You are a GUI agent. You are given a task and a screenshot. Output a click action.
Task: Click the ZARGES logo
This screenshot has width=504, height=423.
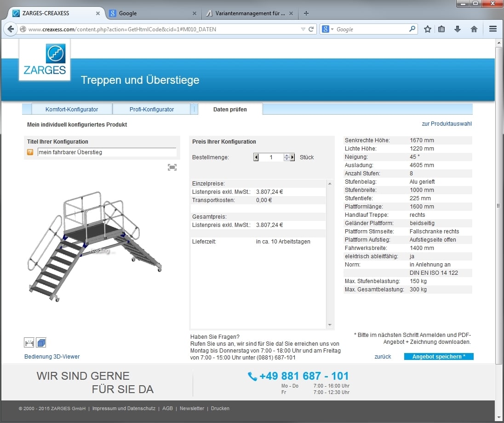coord(45,60)
